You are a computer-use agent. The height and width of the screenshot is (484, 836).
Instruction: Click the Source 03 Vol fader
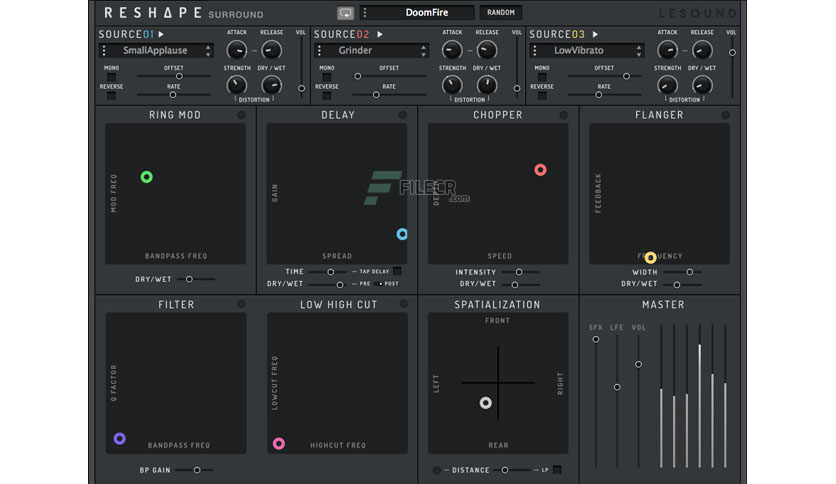[732, 68]
